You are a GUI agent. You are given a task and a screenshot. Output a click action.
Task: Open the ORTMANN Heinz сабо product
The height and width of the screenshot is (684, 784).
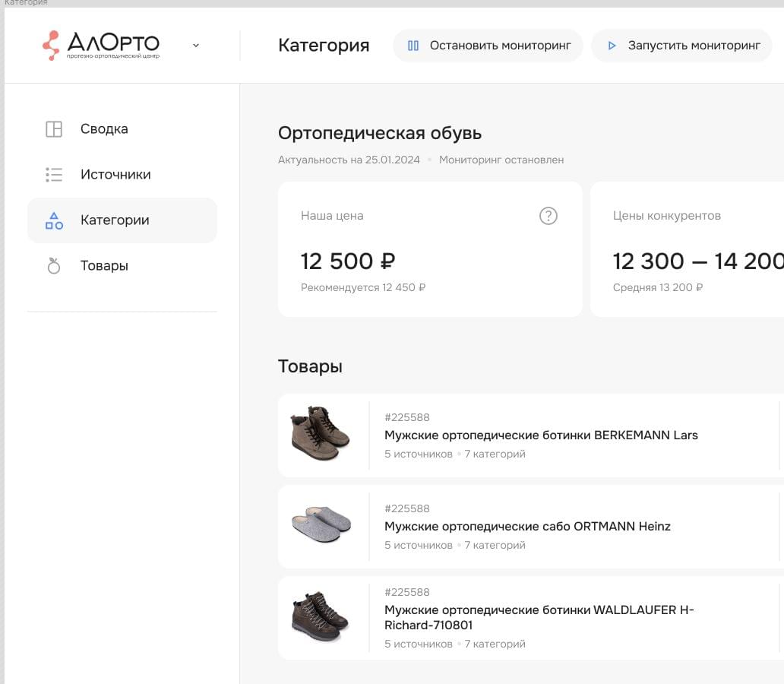pos(527,527)
